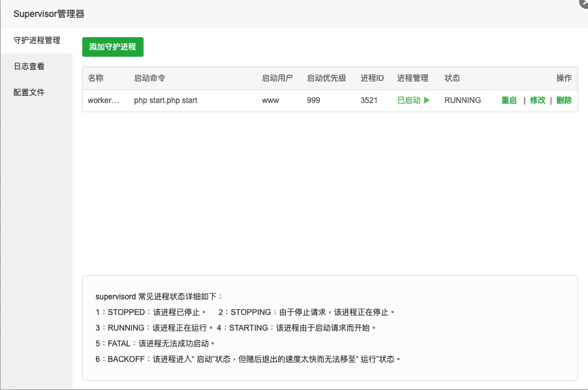Click the Supervisor管理器 title text
588x390 pixels.
click(49, 14)
